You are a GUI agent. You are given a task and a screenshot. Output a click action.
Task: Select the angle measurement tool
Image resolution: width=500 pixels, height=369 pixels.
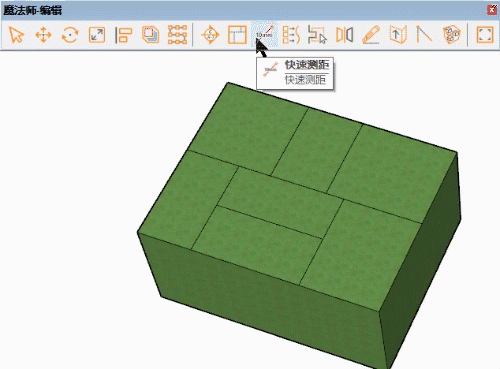pyautogui.click(x=424, y=35)
